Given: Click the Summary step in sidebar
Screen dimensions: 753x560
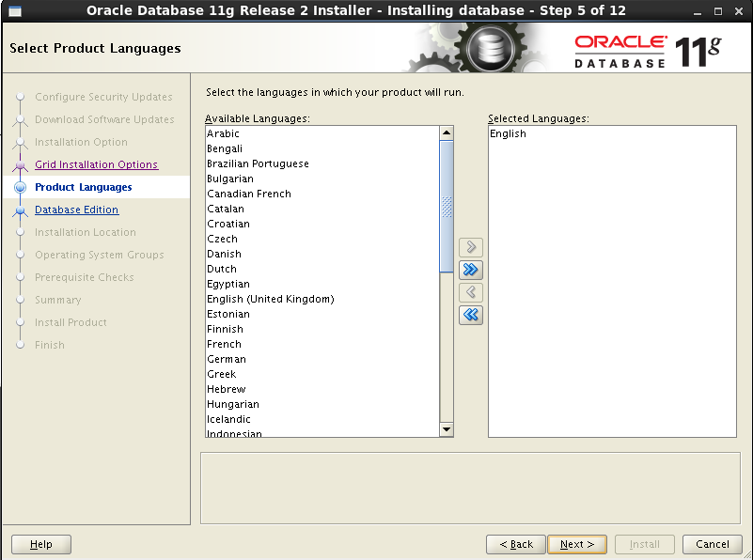Looking at the screenshot, I should [x=57, y=300].
